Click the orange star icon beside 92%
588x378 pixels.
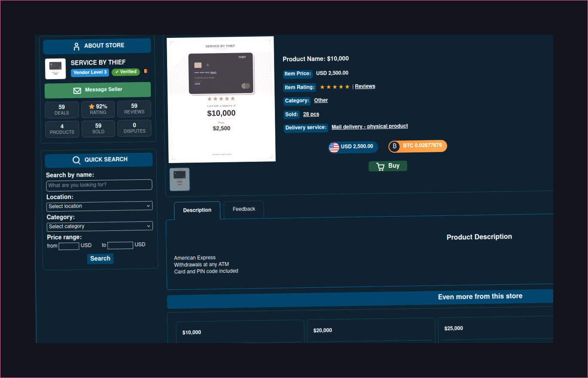pyautogui.click(x=91, y=106)
